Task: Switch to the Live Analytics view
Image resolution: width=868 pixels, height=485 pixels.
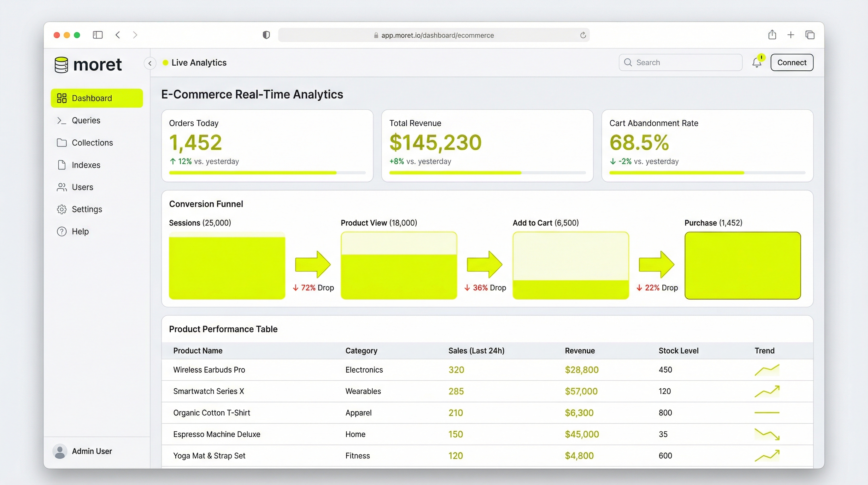Action: click(x=199, y=63)
